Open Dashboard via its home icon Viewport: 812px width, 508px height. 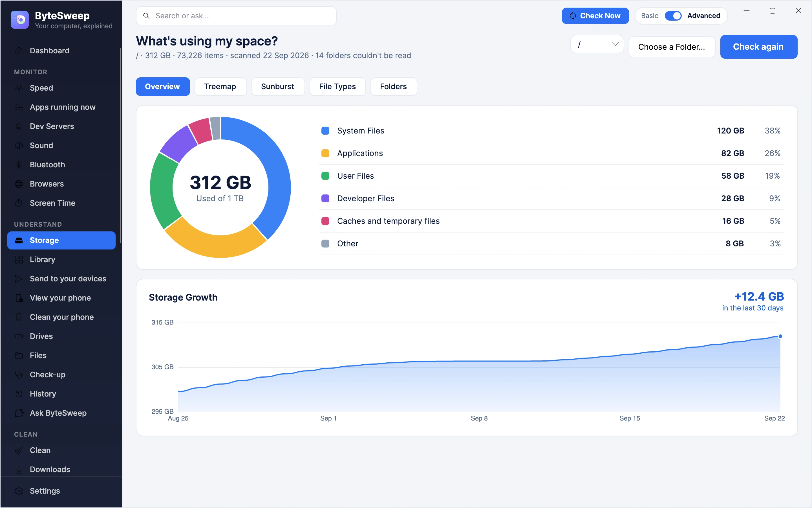coord(19,51)
